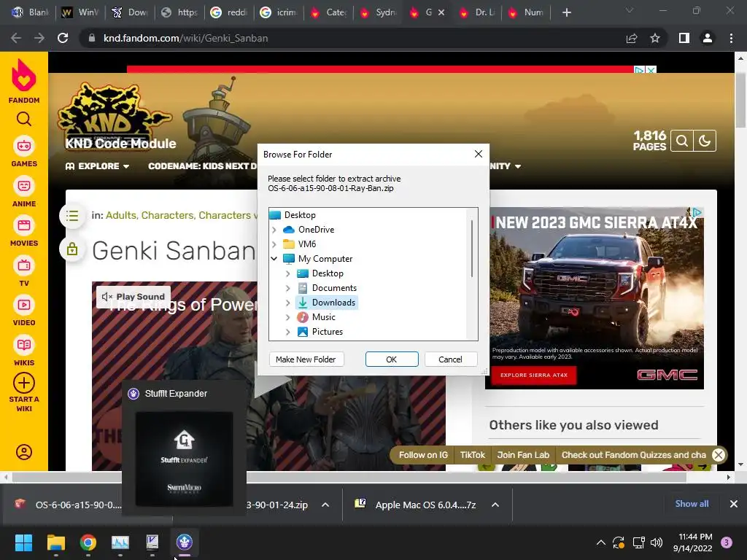Click the Fandom flame logo in sidebar

24,75
